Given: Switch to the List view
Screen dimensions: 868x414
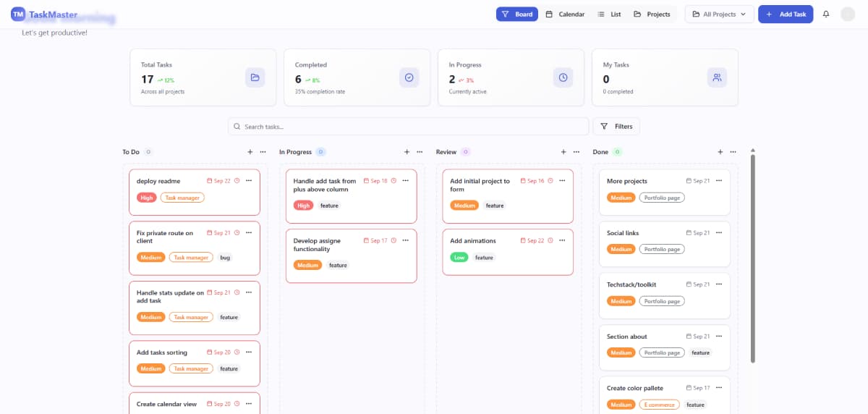Looking at the screenshot, I should tap(609, 14).
